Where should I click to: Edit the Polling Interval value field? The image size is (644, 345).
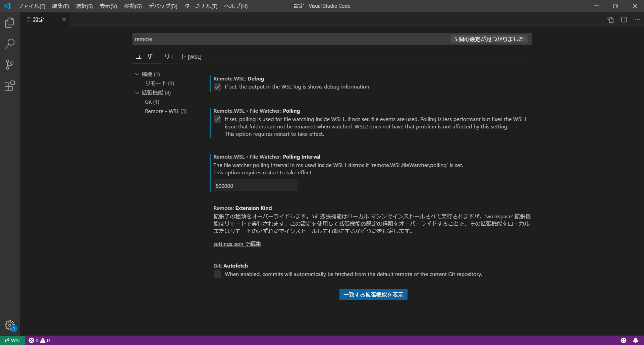click(255, 185)
